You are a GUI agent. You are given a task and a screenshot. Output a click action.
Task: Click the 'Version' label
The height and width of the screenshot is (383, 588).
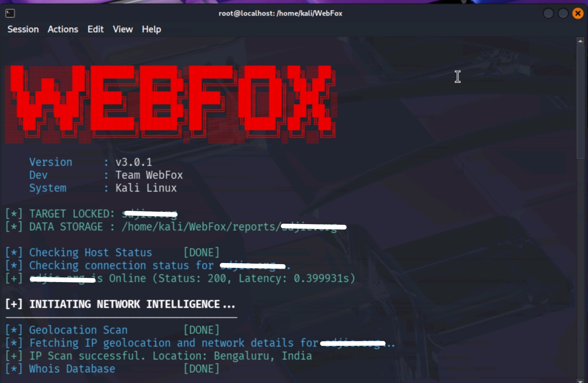point(51,162)
